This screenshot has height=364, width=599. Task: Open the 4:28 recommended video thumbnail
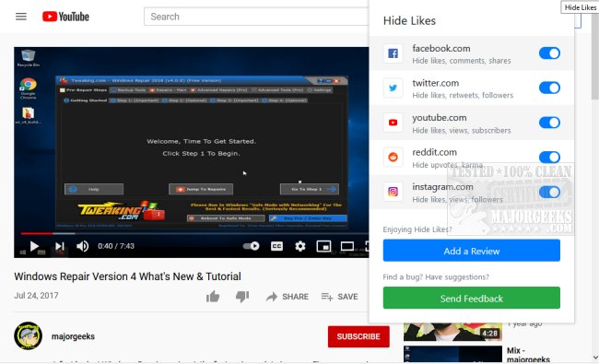click(x=452, y=332)
